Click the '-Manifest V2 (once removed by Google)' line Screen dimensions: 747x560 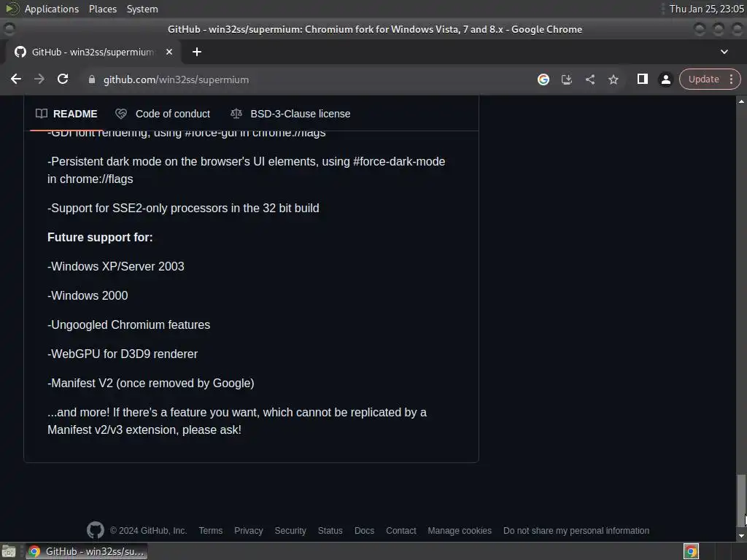(x=150, y=383)
